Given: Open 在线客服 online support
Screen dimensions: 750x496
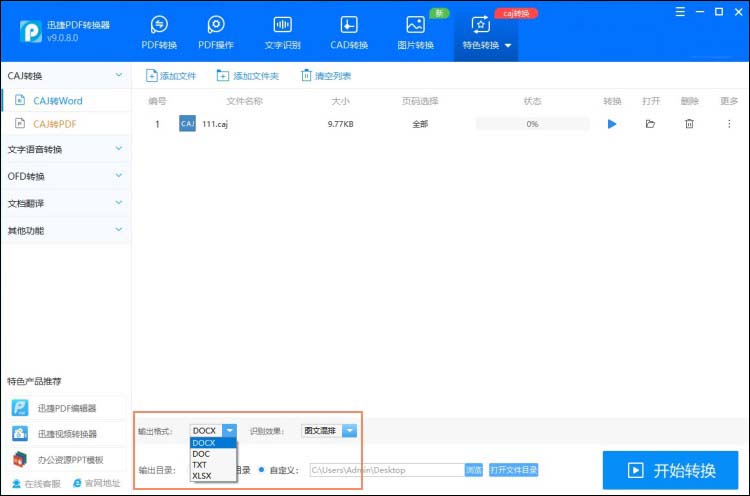Looking at the screenshot, I should point(36,484).
